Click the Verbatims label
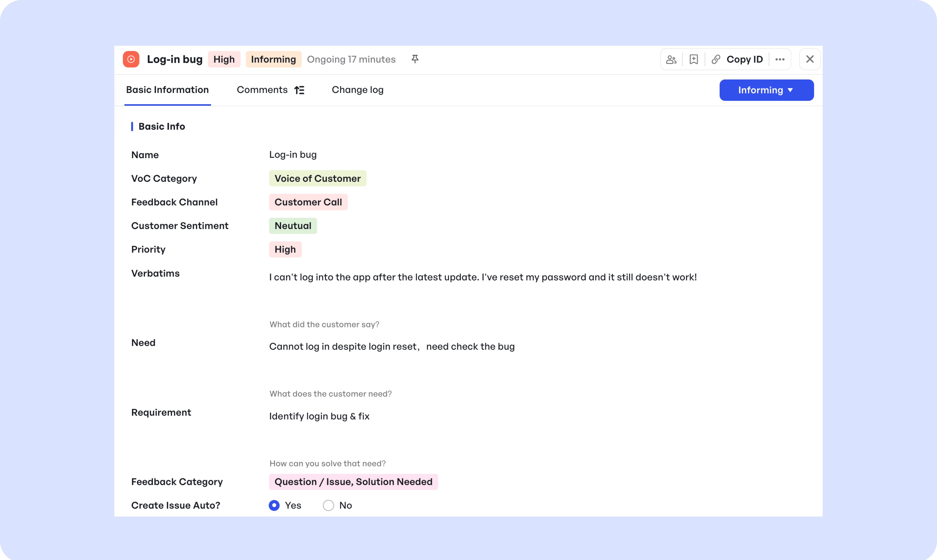 [155, 273]
